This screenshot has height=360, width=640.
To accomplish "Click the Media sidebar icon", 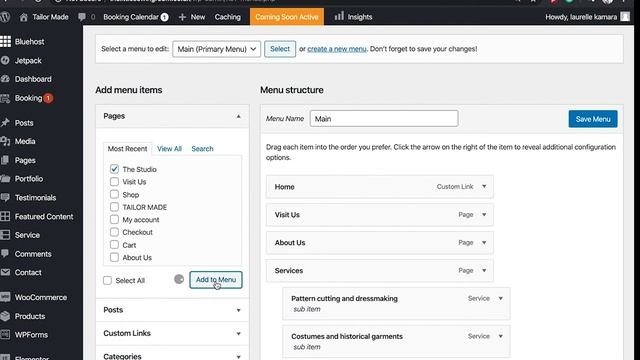I will coord(5,141).
